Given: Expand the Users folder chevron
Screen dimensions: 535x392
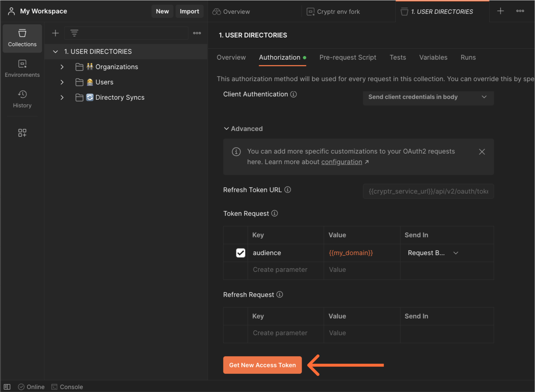Looking at the screenshot, I should (x=62, y=82).
